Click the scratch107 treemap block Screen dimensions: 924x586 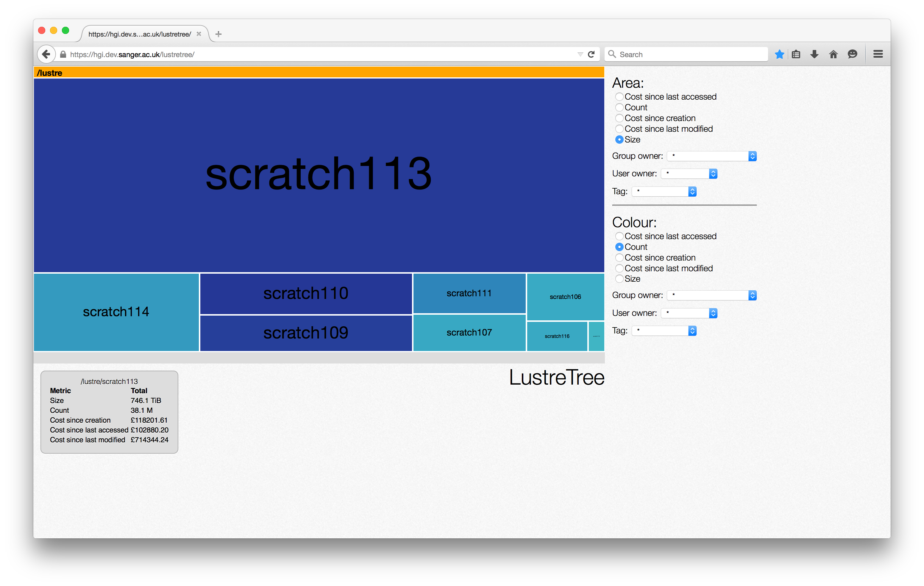[x=467, y=332]
